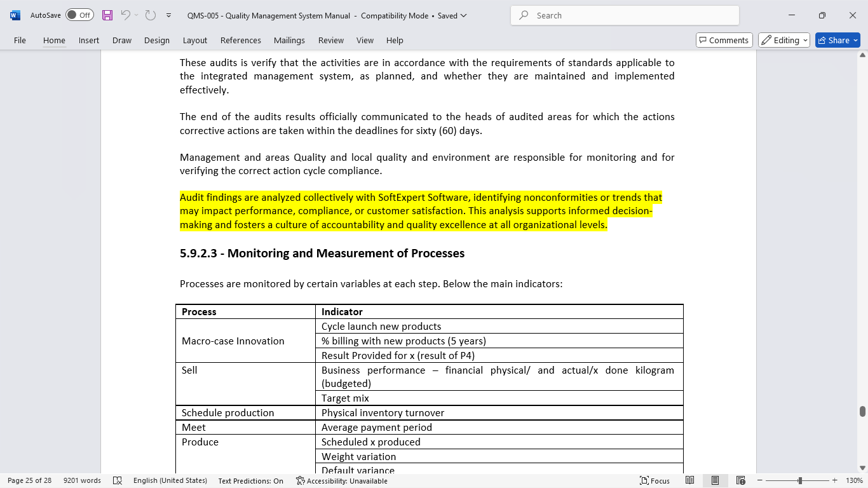Click the Search box
This screenshot has width=868, height=488.
625,15
